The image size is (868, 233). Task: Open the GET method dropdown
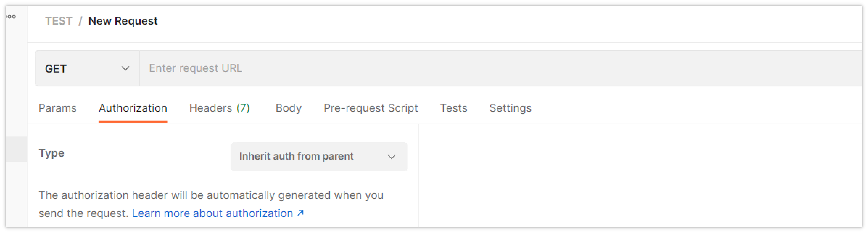pos(87,68)
